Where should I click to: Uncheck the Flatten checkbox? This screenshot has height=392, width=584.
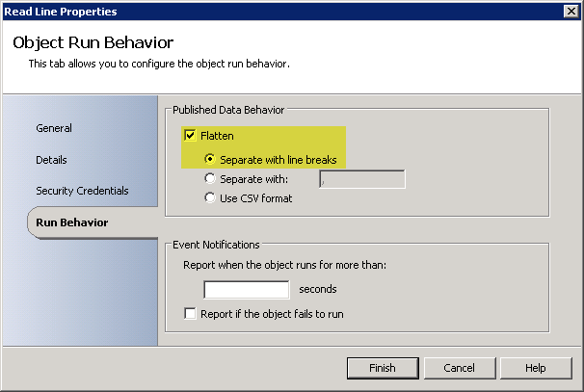pos(190,136)
